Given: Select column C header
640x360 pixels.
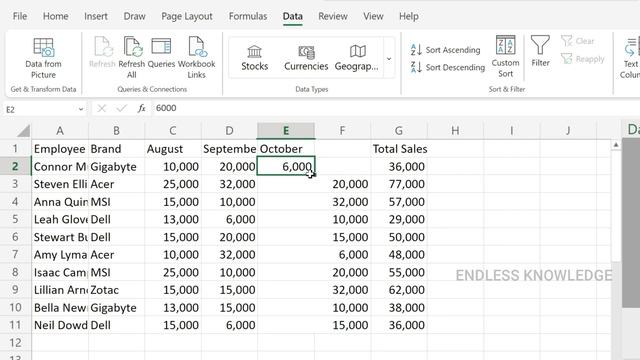Looking at the screenshot, I should (x=173, y=131).
